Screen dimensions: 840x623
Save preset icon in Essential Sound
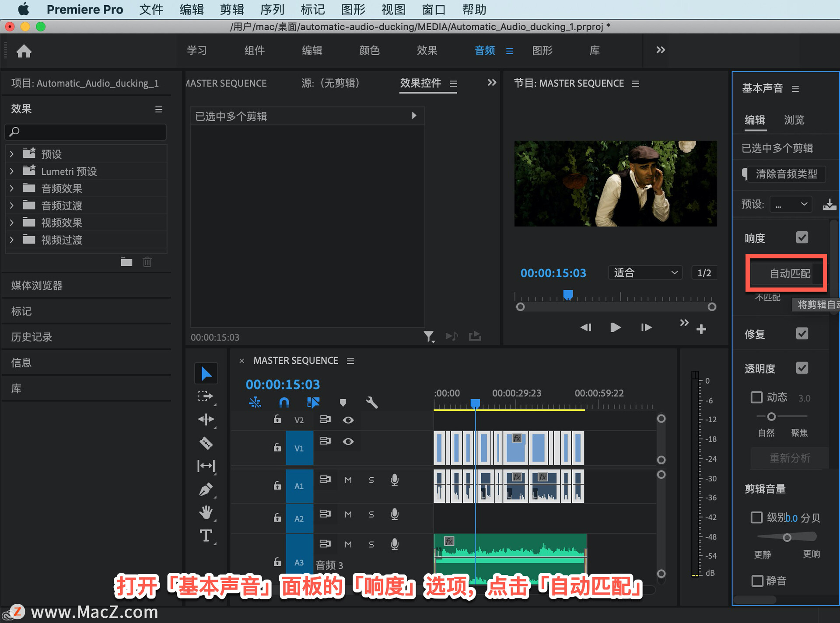tap(829, 204)
